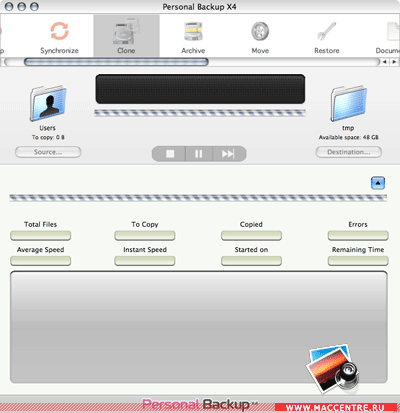Click the Errors value field
The width and height of the screenshot is (400, 413).
tap(358, 236)
